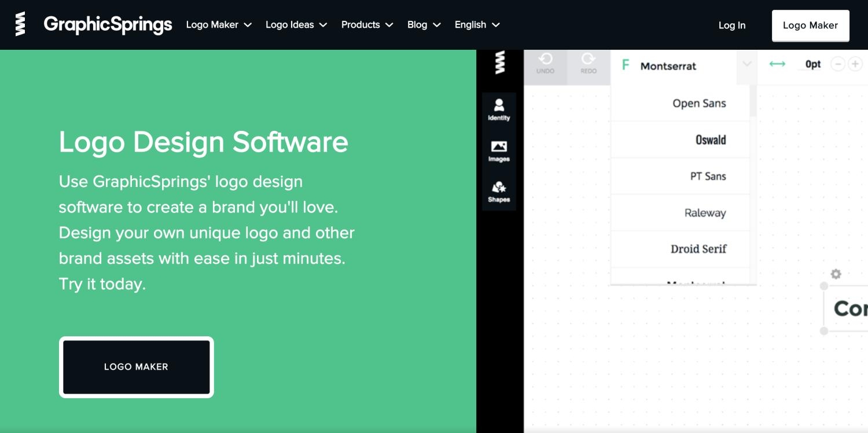Click the editor spring logo icon
The height and width of the screenshot is (433, 868).
pos(500,63)
